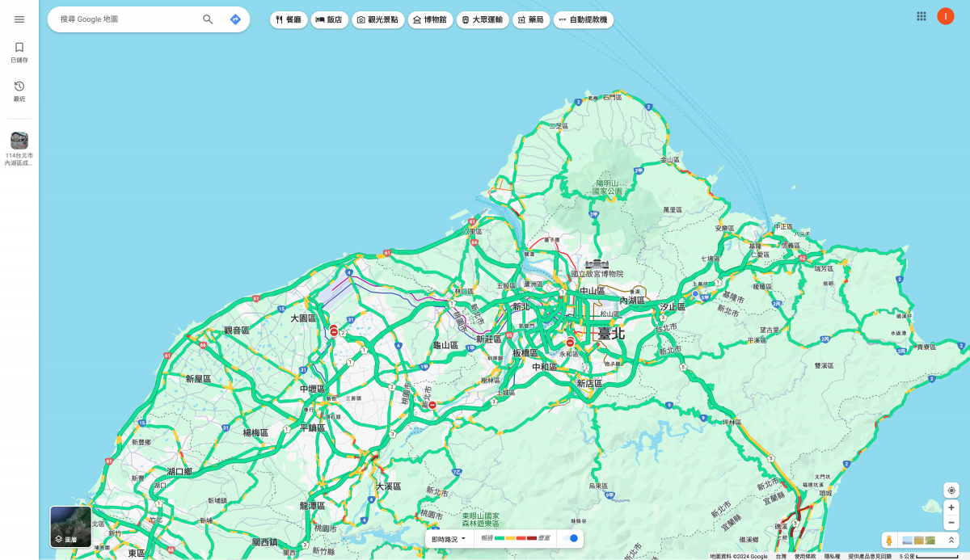The height and width of the screenshot is (560, 970).
Task: Click the 關西鎮 town label
Action: pos(264,541)
